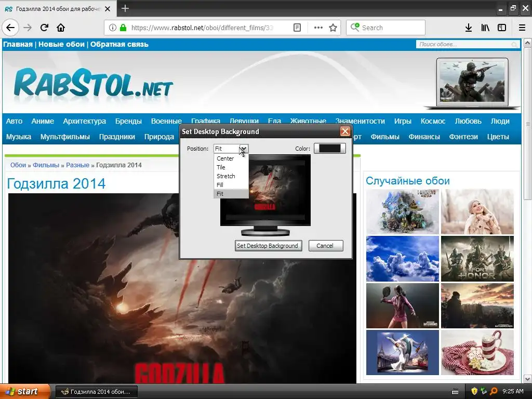The width and height of the screenshot is (532, 399).
Task: Open the Position dropdown arrow
Action: pos(244,149)
